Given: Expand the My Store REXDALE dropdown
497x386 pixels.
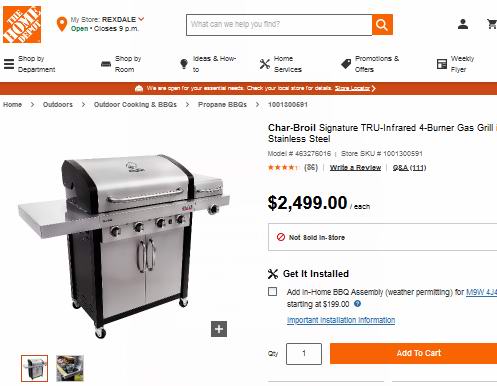Looking at the screenshot, I should point(141,19).
